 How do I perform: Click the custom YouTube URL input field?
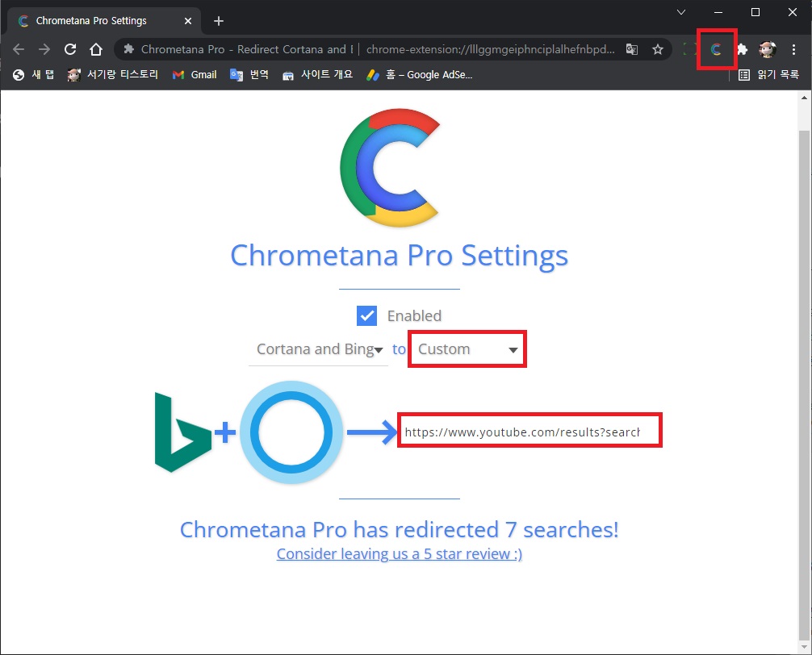click(529, 431)
